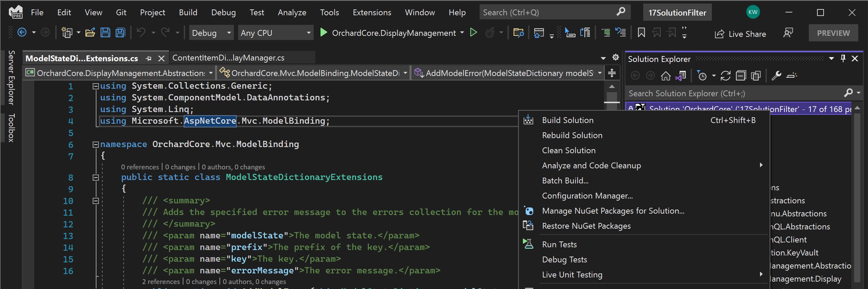Viewport: 868px width, 289px height.
Task: Select Build Solution from context menu
Action: click(x=643, y=120)
